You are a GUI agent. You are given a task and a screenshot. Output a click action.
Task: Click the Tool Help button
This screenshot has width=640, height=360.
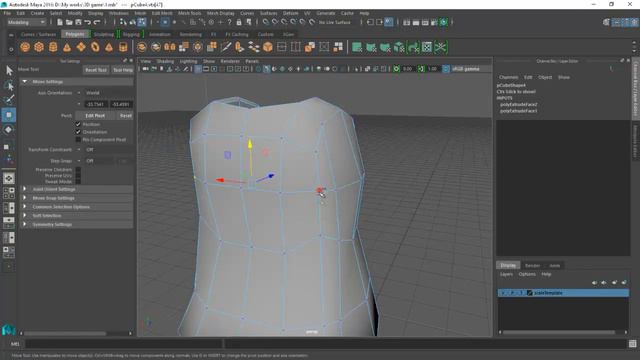[x=123, y=70]
